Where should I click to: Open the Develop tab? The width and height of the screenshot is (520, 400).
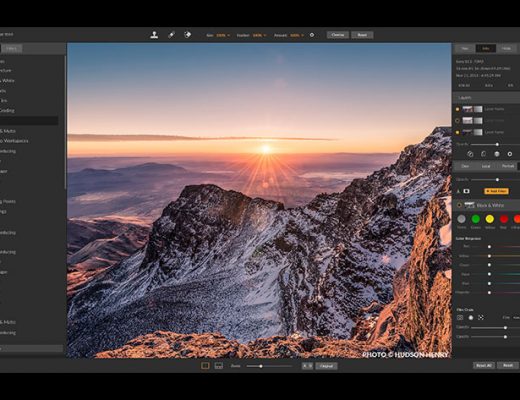coord(465,166)
